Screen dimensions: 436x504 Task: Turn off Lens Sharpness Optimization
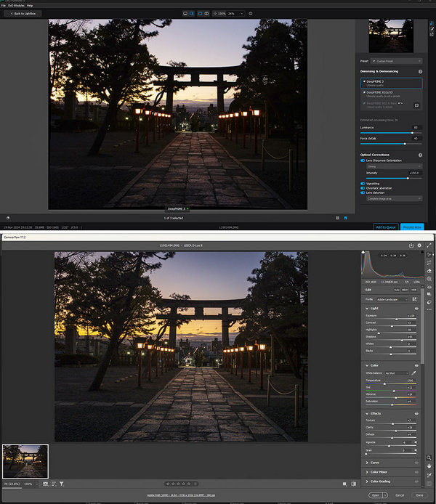pos(363,160)
